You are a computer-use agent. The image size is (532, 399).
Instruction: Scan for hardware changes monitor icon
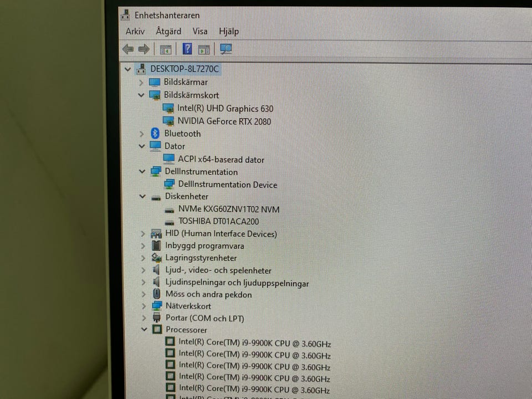[226, 49]
